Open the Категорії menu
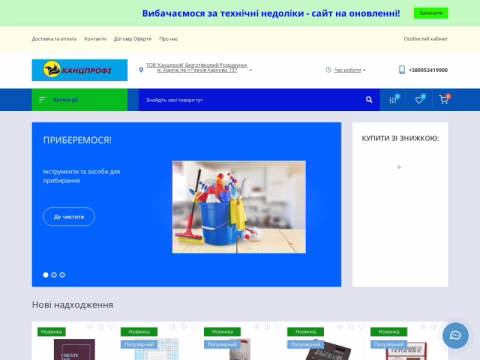The image size is (480, 360). point(80,100)
